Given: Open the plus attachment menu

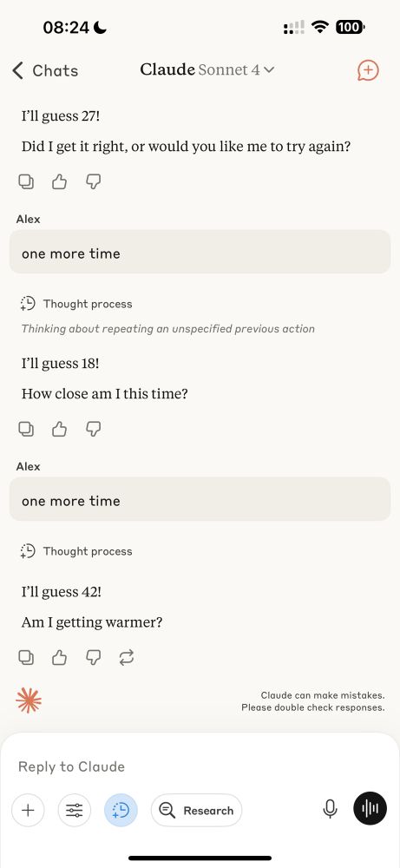Looking at the screenshot, I should [x=28, y=811].
